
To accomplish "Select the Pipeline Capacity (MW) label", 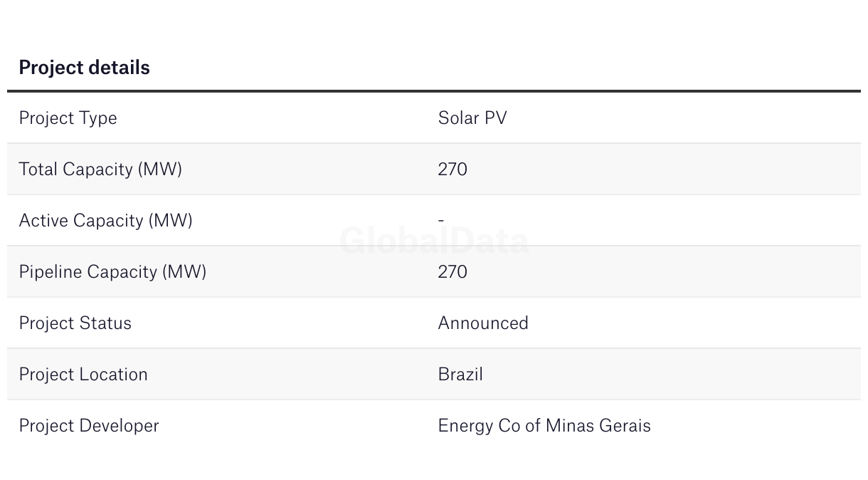I will (112, 272).
